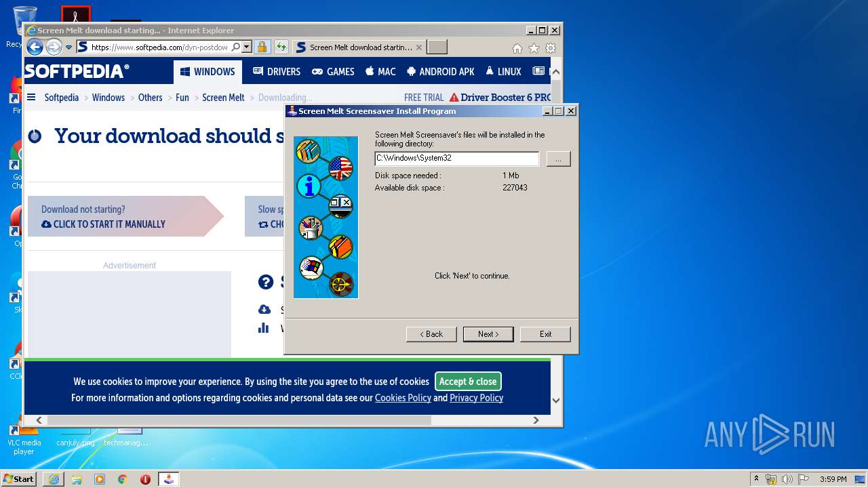The image size is (868, 488).
Task: Click the Softpedia logo
Action: (x=77, y=71)
